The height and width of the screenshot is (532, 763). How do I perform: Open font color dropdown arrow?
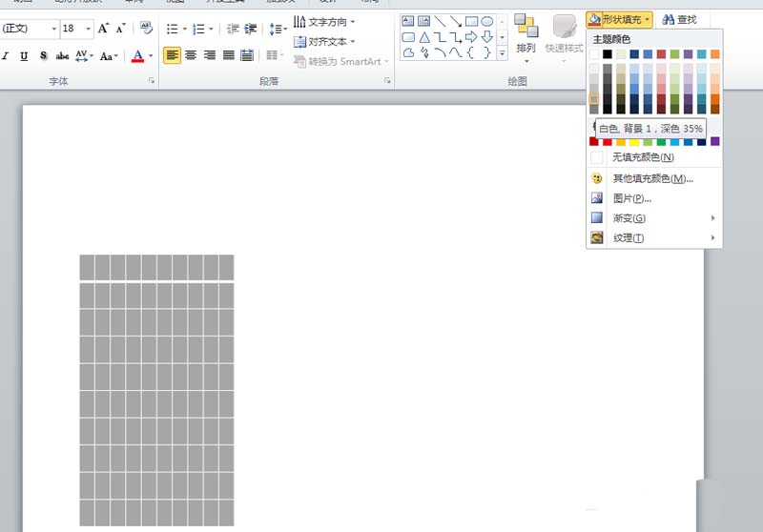[x=151, y=56]
